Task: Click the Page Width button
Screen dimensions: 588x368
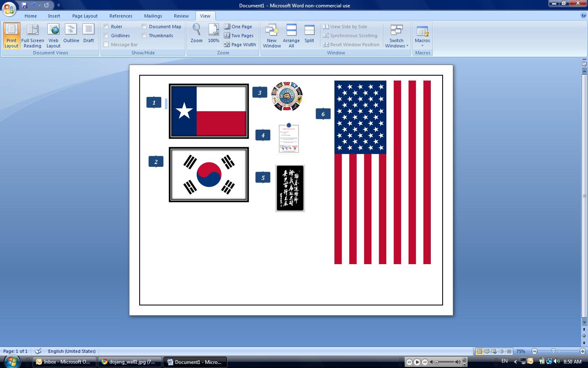Action: [240, 45]
